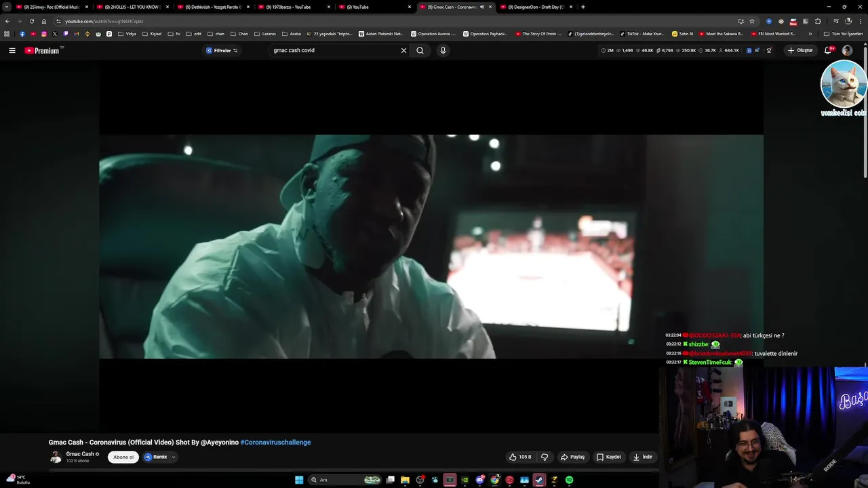Viewport: 868px width, 488px height.
Task: Open a new browser tab
Action: [x=583, y=7]
